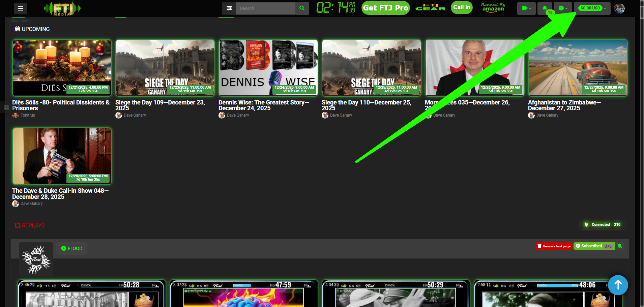The image size is (644, 307).
Task: Expand the video camera dropdown
Action: click(x=526, y=8)
